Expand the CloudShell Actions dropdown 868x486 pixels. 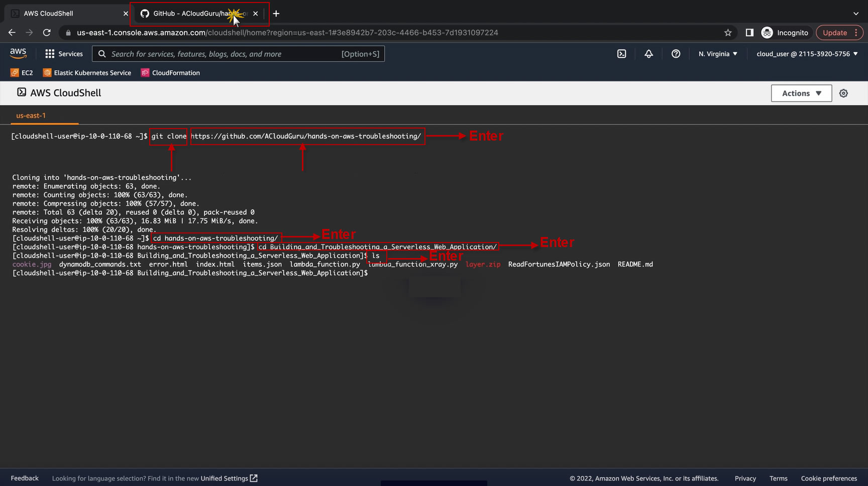pos(801,93)
